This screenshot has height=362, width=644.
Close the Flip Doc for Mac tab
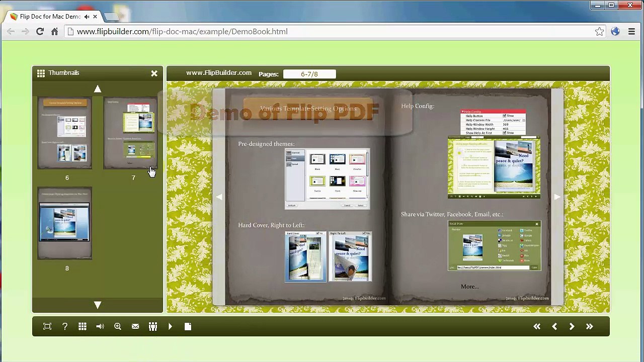(95, 17)
